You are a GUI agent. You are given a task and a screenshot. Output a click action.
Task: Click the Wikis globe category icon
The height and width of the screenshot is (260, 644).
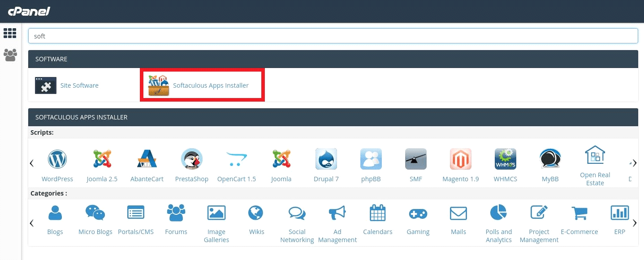[x=255, y=213]
